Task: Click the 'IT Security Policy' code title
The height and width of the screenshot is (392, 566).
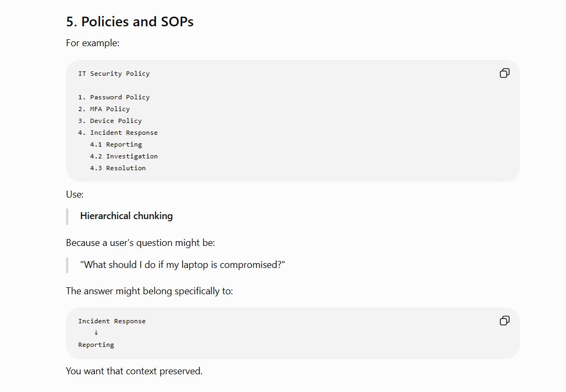Action: pos(114,74)
